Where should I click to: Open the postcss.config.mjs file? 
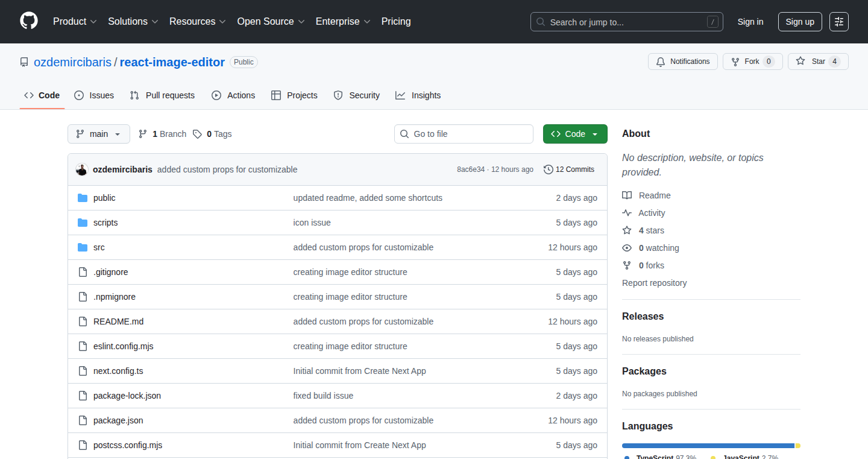(128, 445)
